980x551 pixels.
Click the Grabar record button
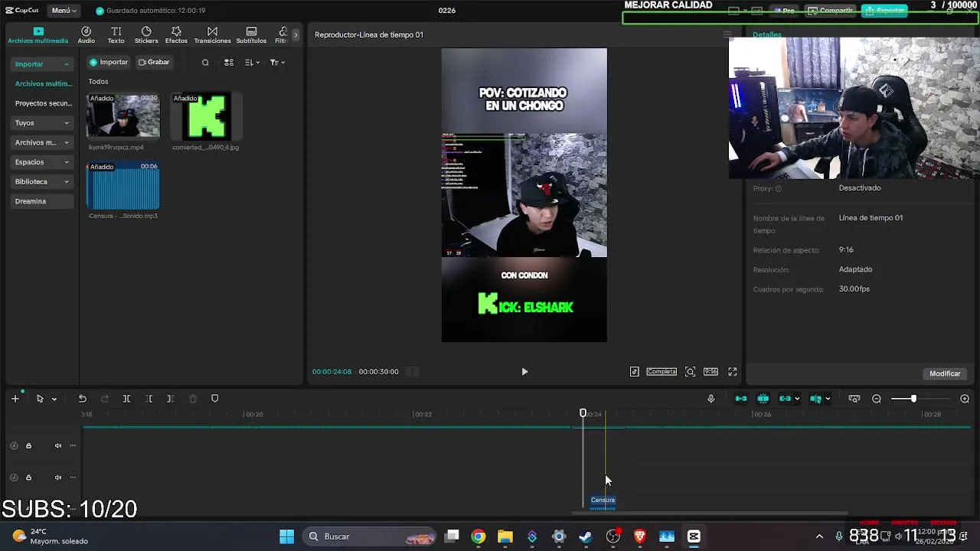click(154, 62)
